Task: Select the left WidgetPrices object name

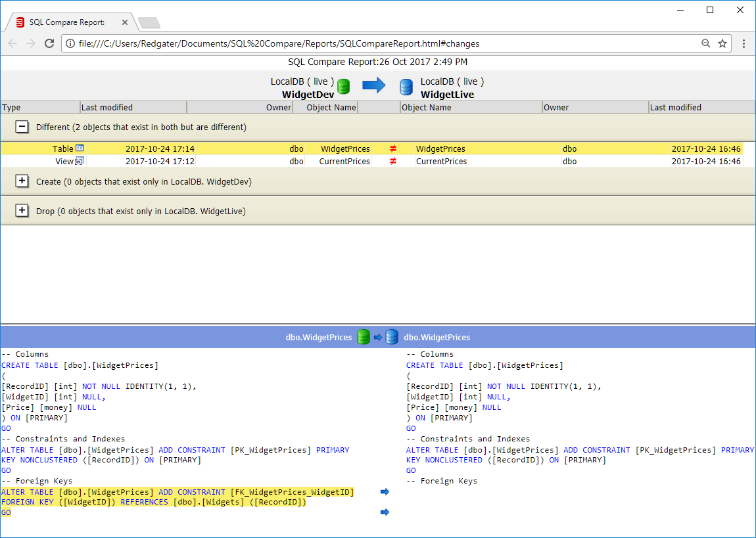Action: (345, 149)
